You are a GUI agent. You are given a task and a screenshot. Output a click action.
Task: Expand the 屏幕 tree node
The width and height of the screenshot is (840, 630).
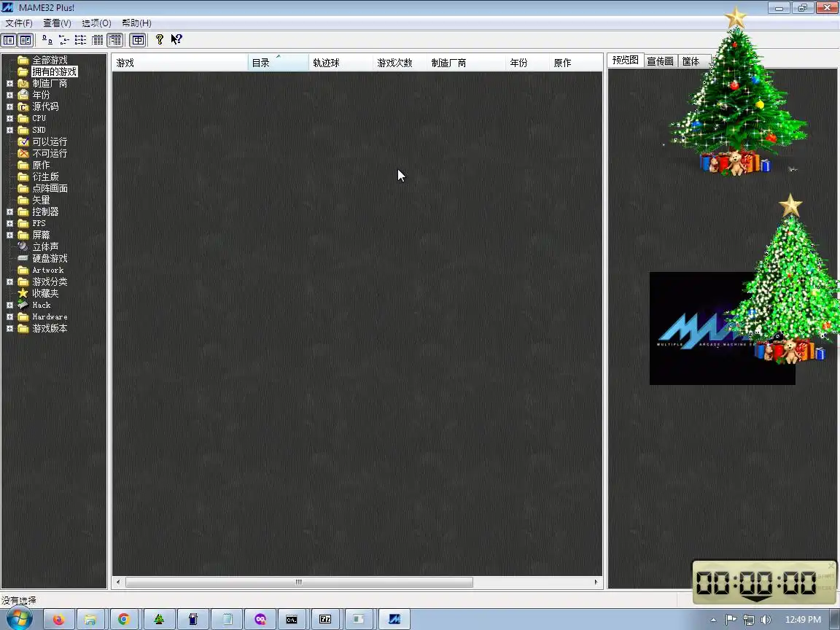tap(9, 236)
